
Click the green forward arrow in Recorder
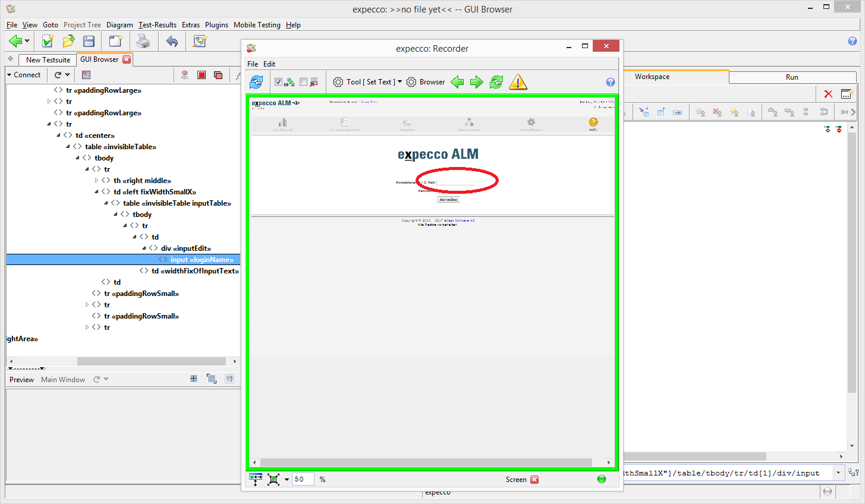click(x=477, y=82)
